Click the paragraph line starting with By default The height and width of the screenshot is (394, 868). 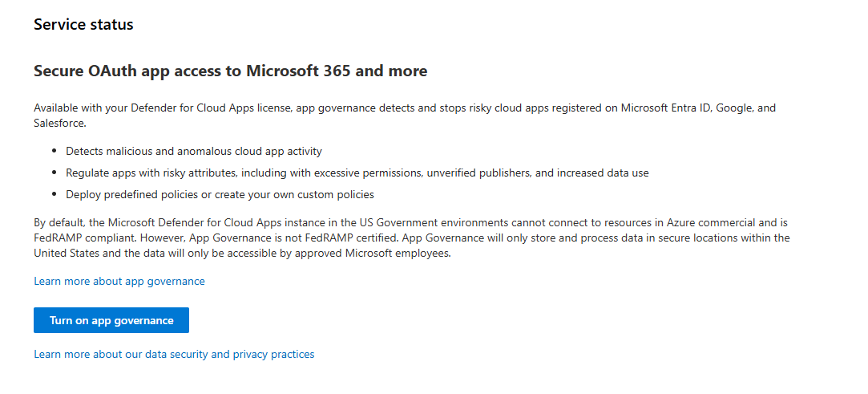click(401, 222)
